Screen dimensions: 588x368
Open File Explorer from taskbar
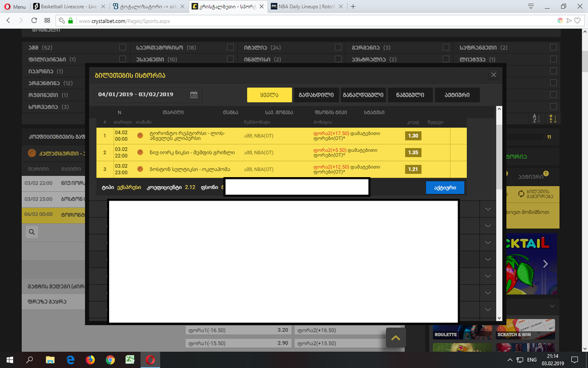[50, 360]
